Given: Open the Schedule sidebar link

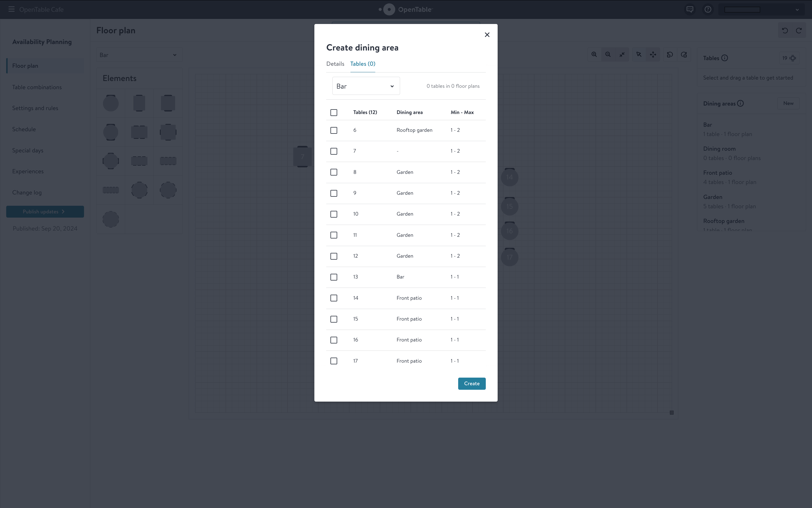Looking at the screenshot, I should tap(24, 129).
